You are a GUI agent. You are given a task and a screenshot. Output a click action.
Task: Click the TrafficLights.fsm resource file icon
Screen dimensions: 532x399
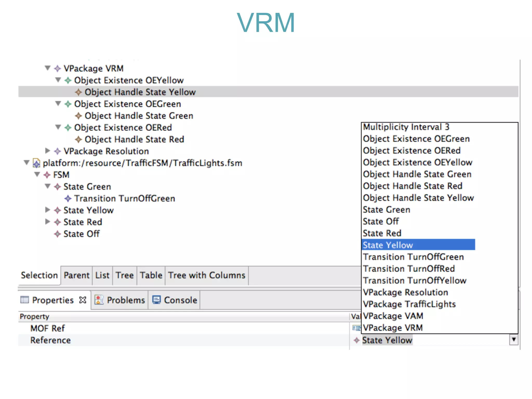pyautogui.click(x=36, y=163)
